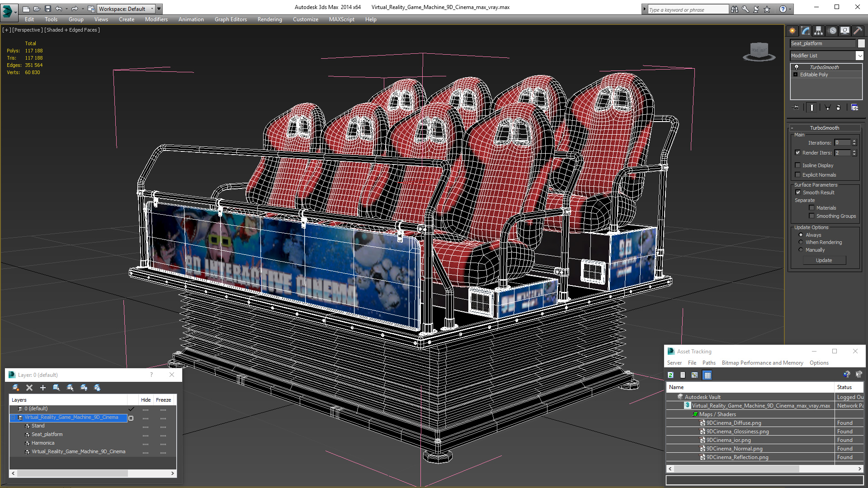The height and width of the screenshot is (488, 868).
Task: Open the MAXScript menu
Action: click(x=341, y=19)
